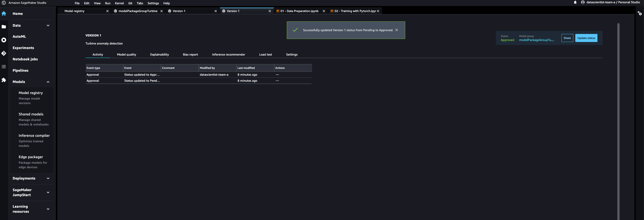Image resolution: width=644 pixels, height=220 pixels.
Task: Open the File menu
Action: [x=77, y=3]
